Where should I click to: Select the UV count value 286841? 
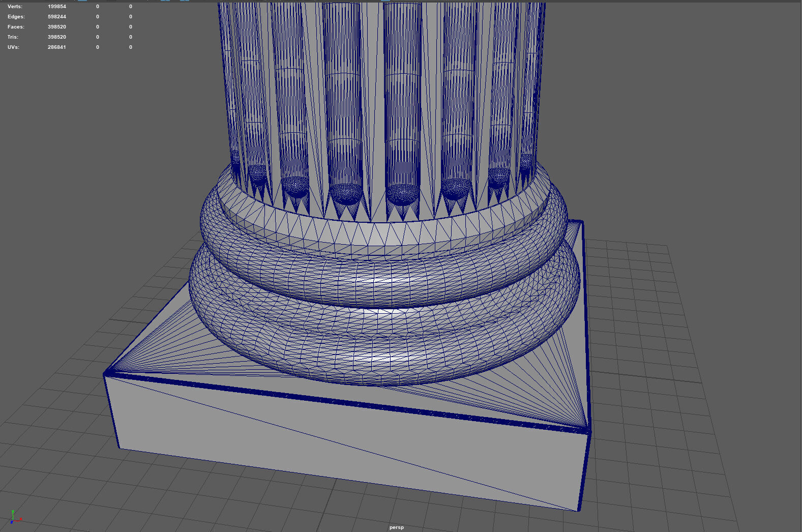tap(57, 47)
